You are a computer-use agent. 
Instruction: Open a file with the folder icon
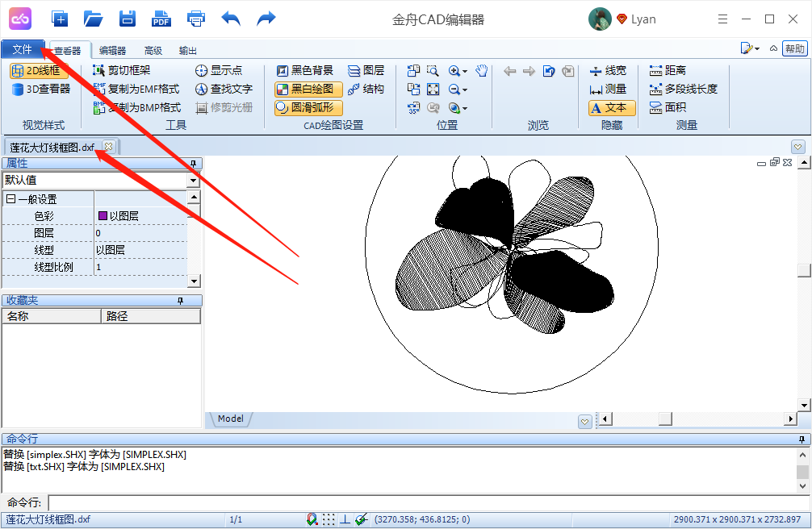(93, 19)
